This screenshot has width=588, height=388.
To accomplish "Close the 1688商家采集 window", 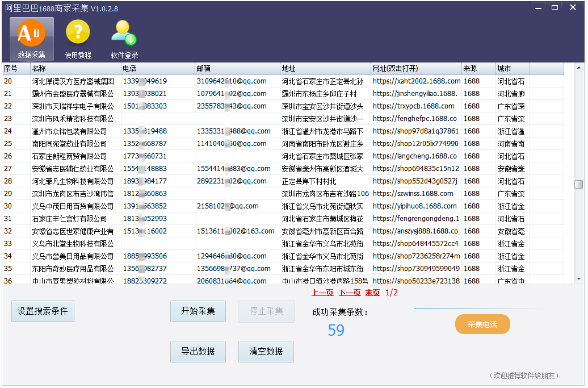I will click(573, 7).
